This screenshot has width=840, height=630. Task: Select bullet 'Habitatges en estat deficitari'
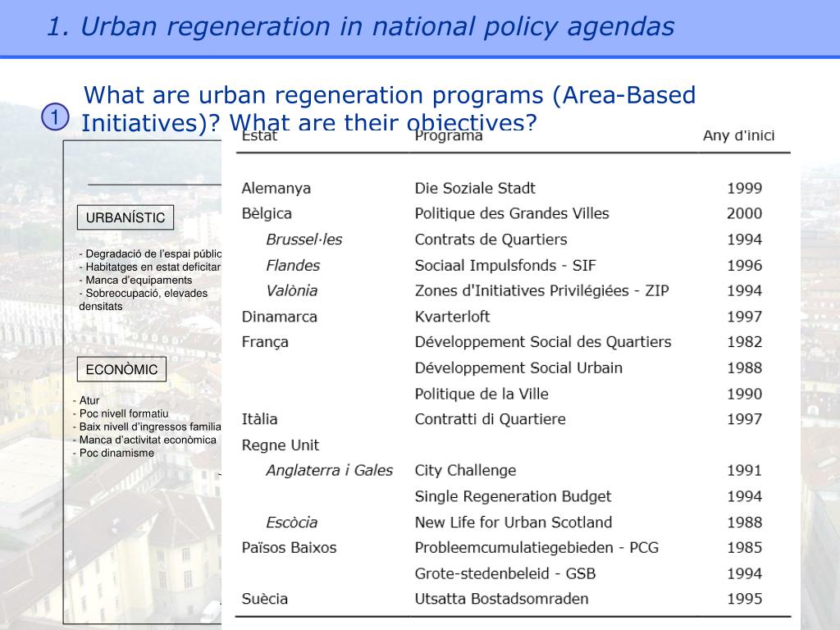click(x=150, y=267)
